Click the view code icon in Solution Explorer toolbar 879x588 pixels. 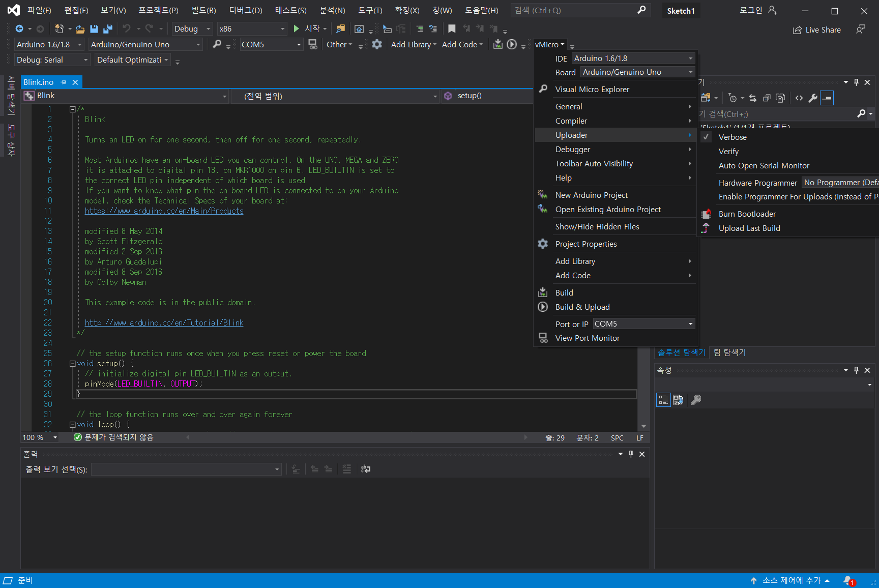tap(799, 98)
